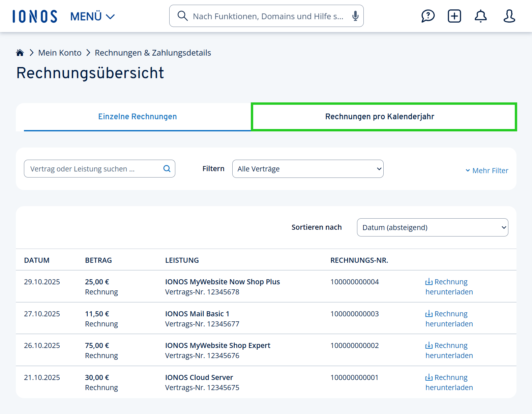Open the notifications bell
Image resolution: width=532 pixels, height=414 pixels.
(x=480, y=16)
